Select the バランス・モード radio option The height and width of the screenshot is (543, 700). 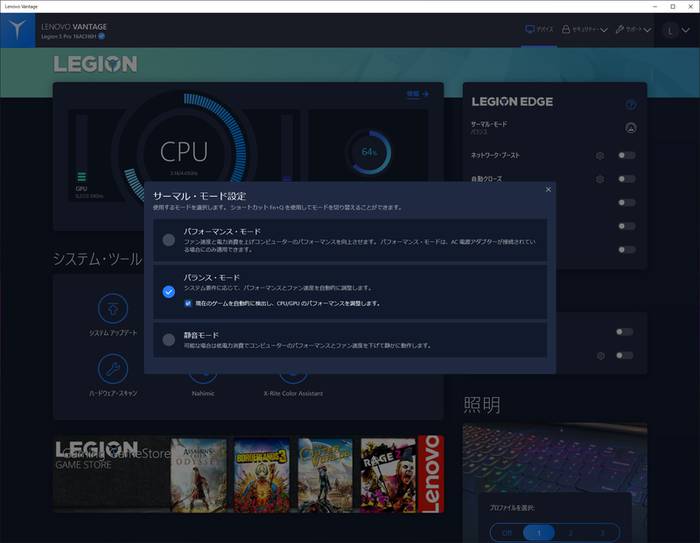(168, 292)
